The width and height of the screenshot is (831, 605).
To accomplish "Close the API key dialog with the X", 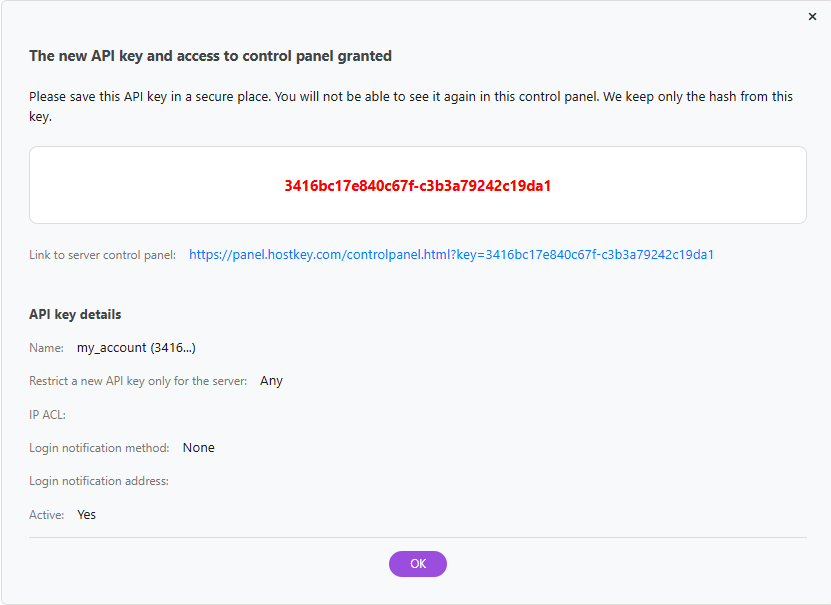I will pos(812,17).
